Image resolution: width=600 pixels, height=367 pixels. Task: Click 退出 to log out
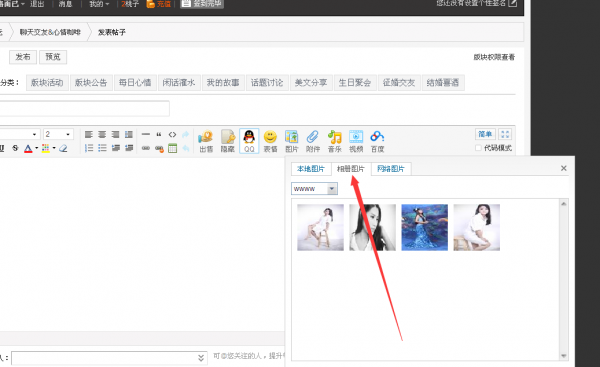click(37, 4)
